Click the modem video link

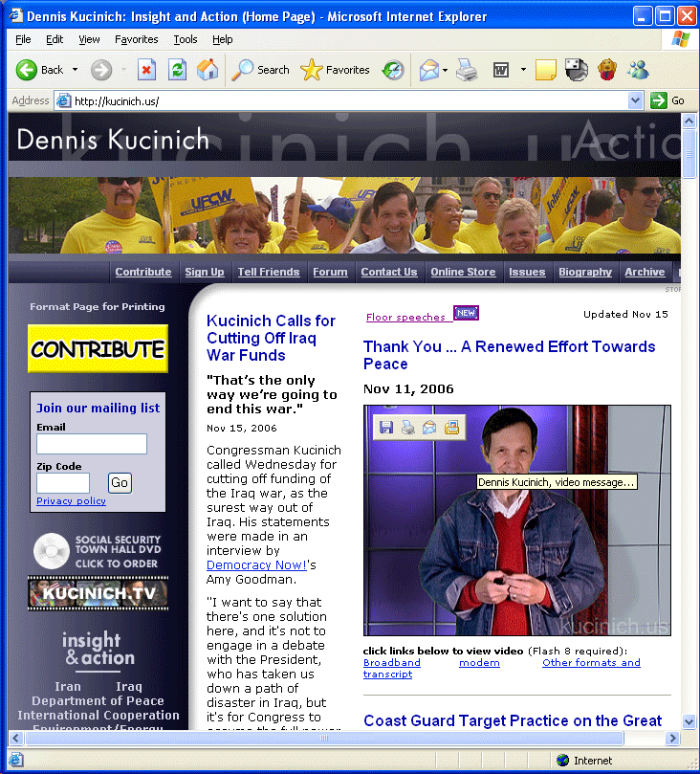[479, 662]
